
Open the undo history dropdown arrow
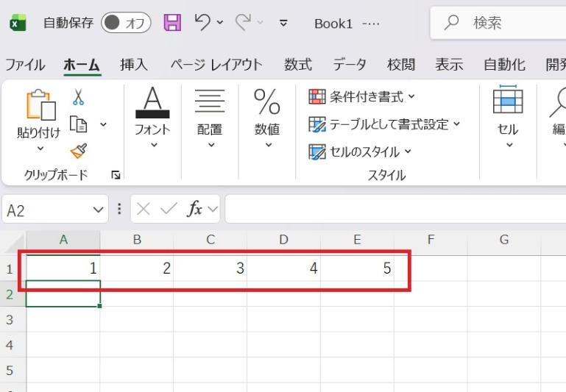220,23
